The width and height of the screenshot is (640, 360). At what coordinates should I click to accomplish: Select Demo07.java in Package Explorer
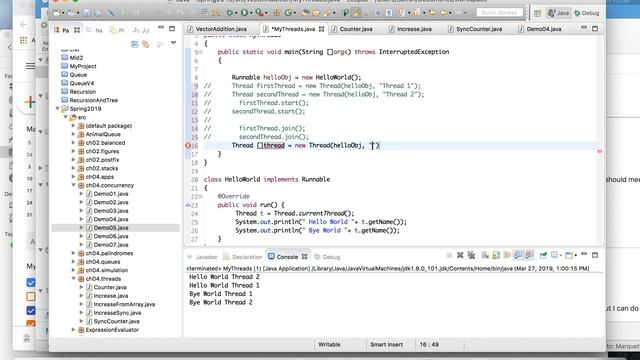point(111,245)
